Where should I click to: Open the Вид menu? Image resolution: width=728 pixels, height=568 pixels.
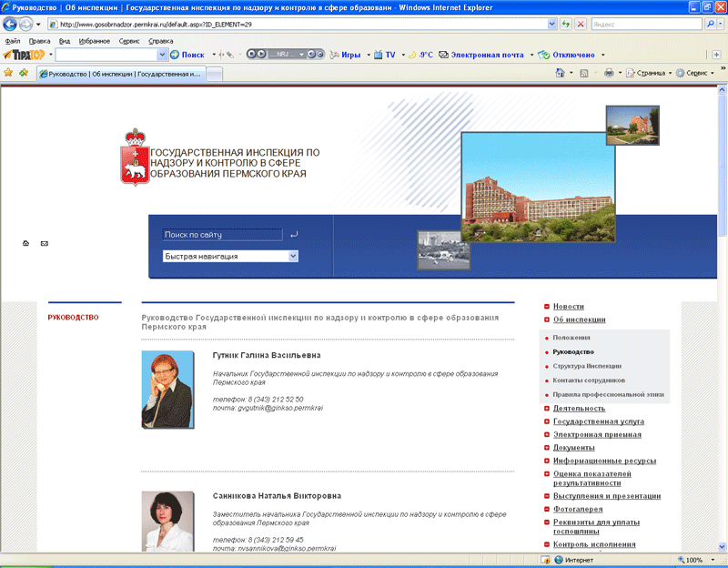[x=65, y=41]
